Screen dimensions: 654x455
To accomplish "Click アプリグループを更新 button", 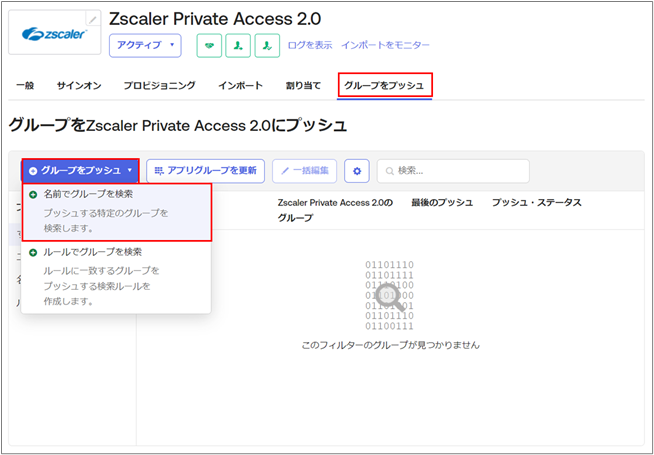I will tap(206, 171).
